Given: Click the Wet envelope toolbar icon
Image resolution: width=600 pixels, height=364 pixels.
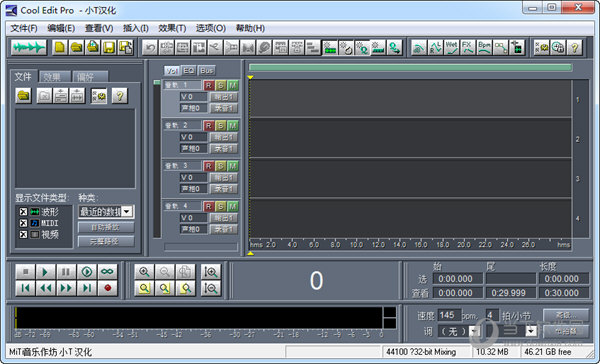Looking at the screenshot, I should [x=452, y=47].
